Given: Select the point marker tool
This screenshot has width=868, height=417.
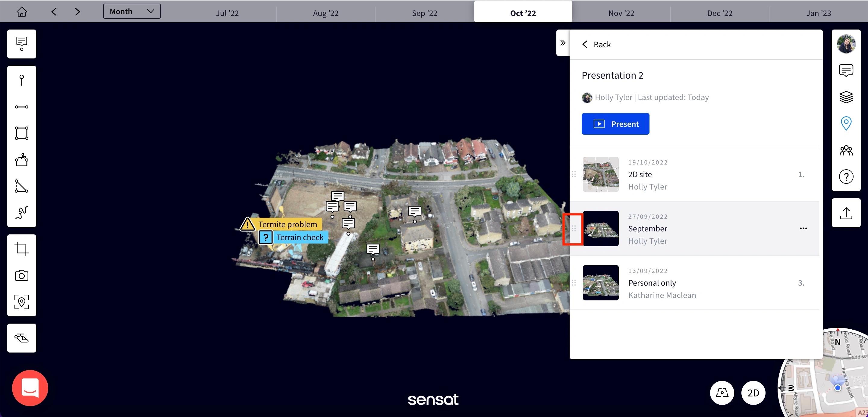Looking at the screenshot, I should 22,80.
